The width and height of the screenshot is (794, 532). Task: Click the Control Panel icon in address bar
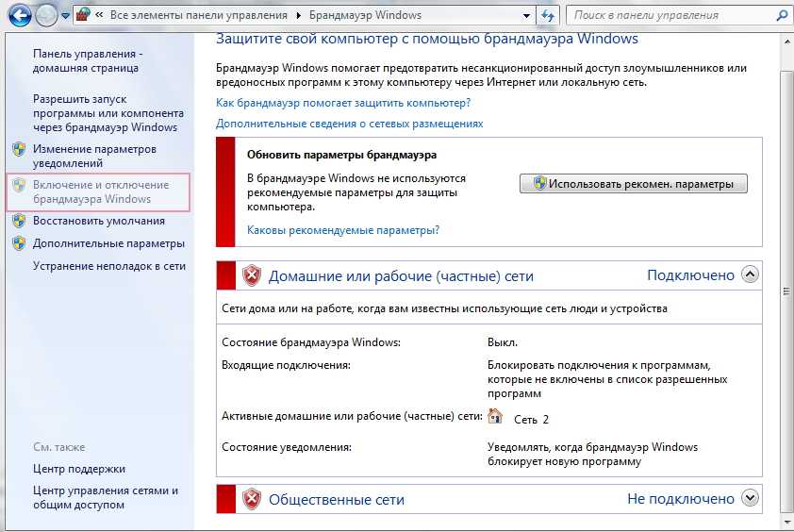[x=83, y=15]
